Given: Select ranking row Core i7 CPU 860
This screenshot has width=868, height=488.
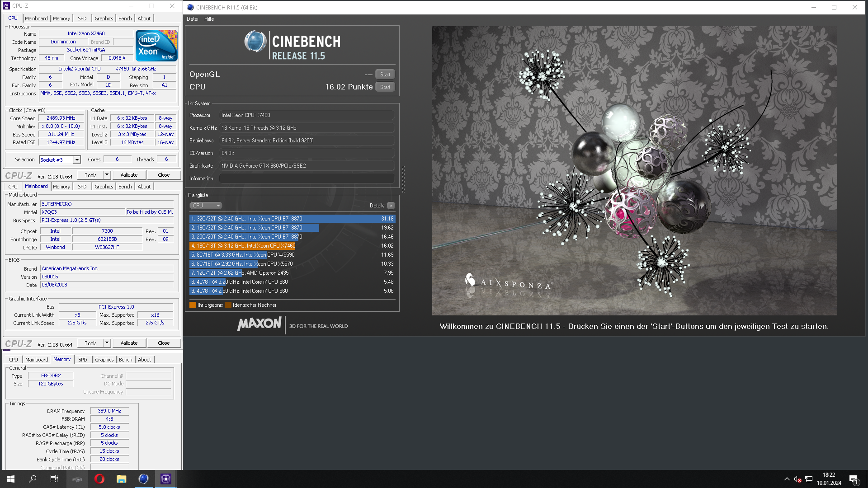Looking at the screenshot, I should click(x=292, y=291).
